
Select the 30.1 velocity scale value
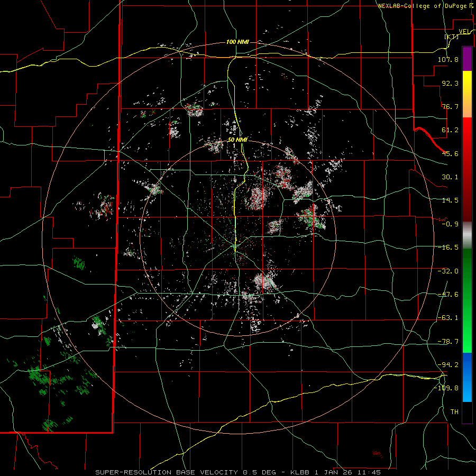(x=450, y=177)
